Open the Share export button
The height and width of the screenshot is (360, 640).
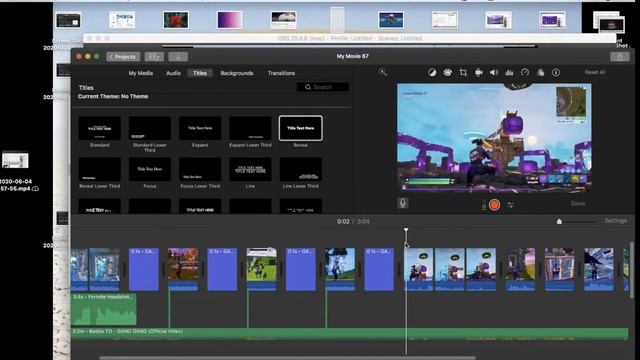(620, 57)
